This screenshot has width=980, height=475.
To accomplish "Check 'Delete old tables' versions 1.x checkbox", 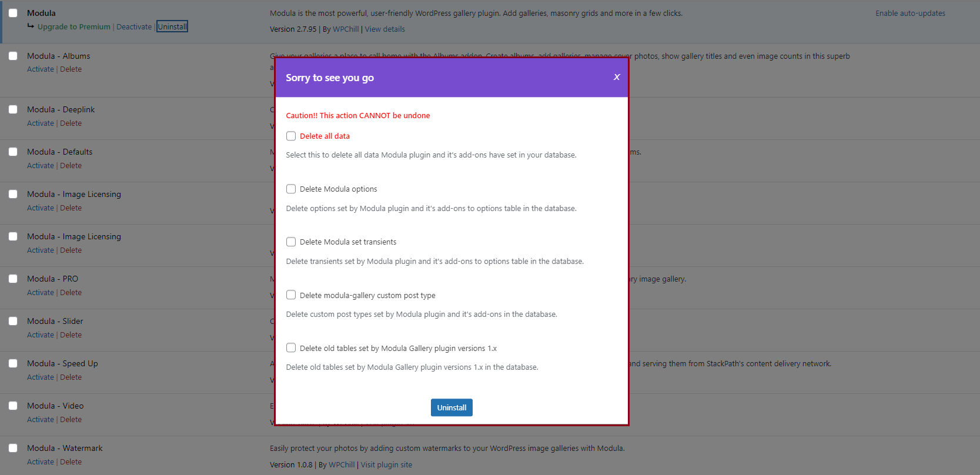I will (291, 348).
